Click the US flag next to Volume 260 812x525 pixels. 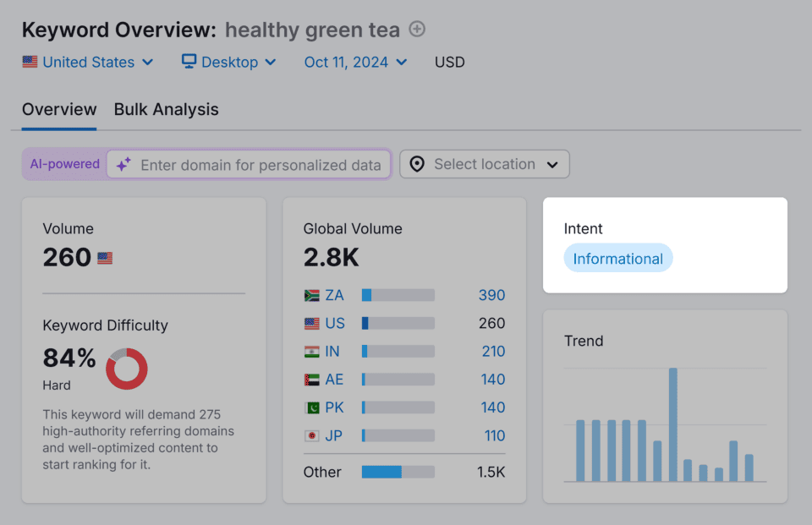105,258
